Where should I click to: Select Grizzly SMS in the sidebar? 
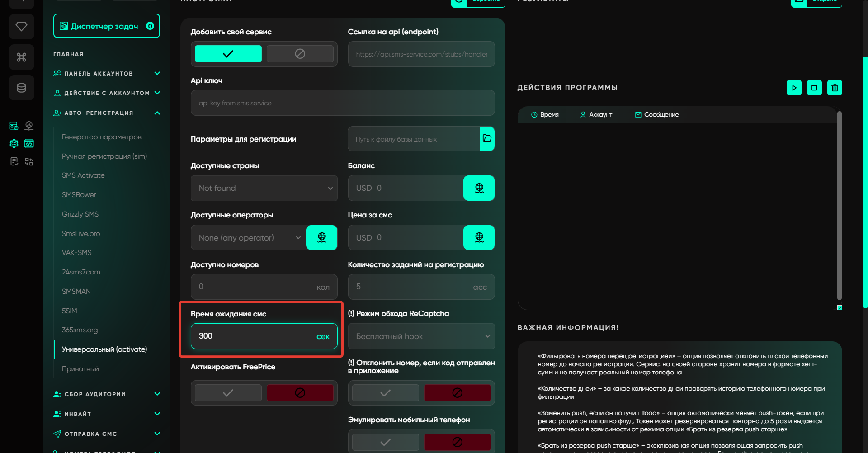click(80, 214)
